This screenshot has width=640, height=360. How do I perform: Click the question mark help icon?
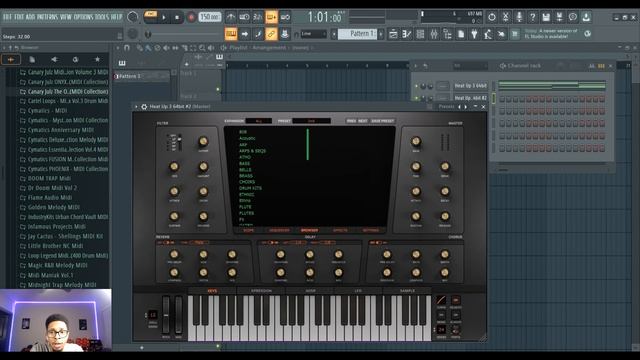(533, 17)
